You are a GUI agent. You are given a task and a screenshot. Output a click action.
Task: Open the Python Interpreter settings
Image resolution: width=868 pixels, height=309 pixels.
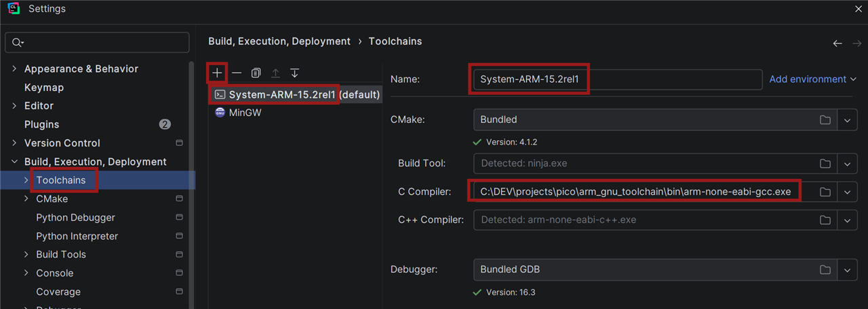[x=77, y=236]
